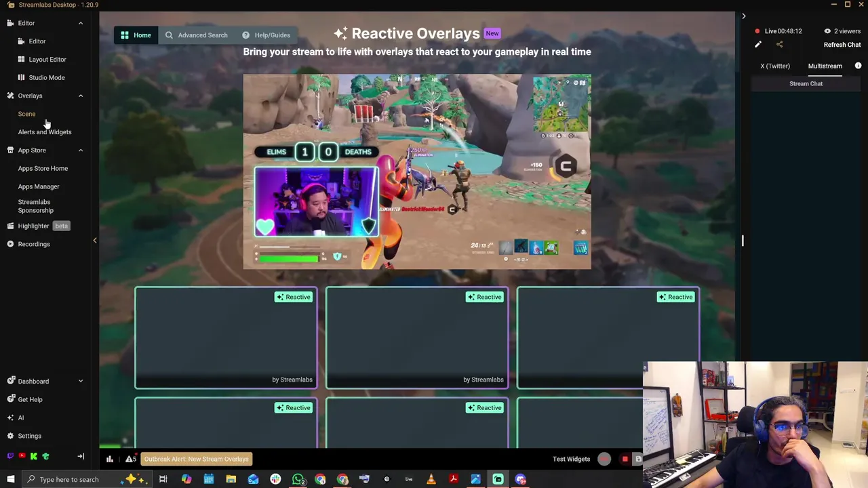The width and height of the screenshot is (868, 488).
Task: Open the middle top-row Reactive overlay card
Action: pyautogui.click(x=417, y=338)
